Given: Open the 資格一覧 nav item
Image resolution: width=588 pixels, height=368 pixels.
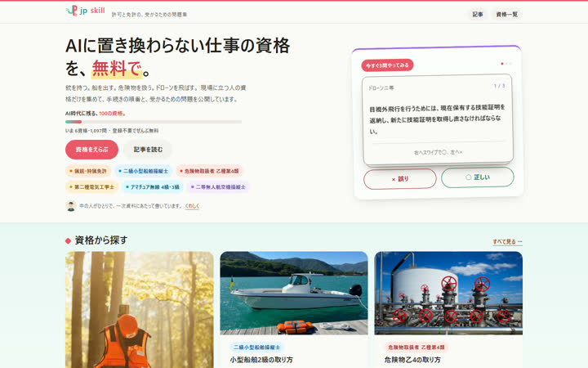Looking at the screenshot, I should 506,14.
